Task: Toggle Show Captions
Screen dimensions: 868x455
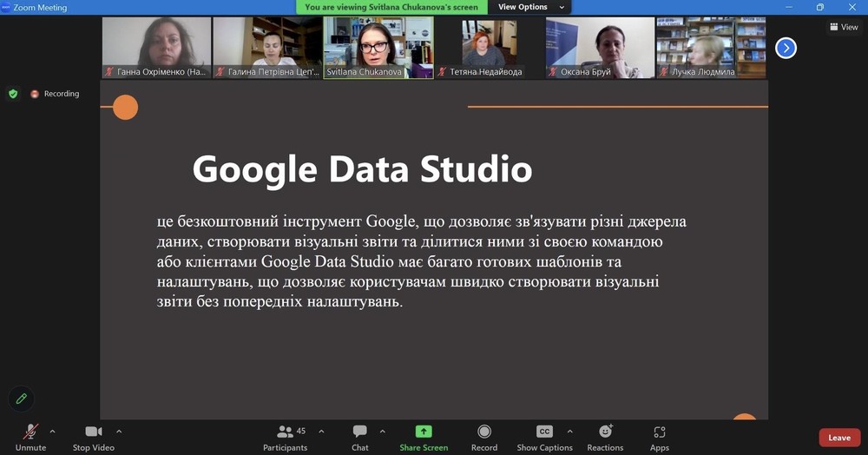Action: [544, 437]
